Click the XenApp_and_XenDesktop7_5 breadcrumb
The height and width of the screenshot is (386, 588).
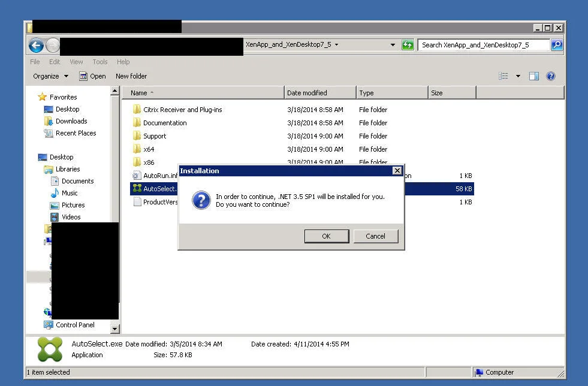288,44
